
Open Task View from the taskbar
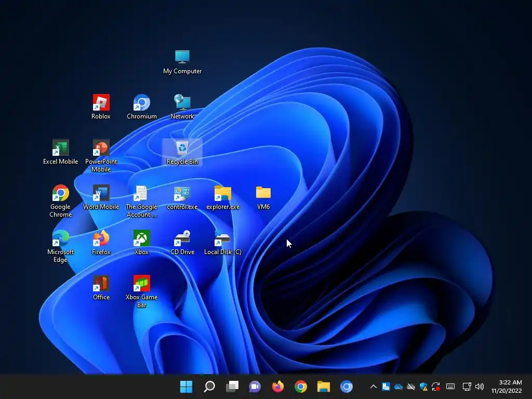coord(232,387)
